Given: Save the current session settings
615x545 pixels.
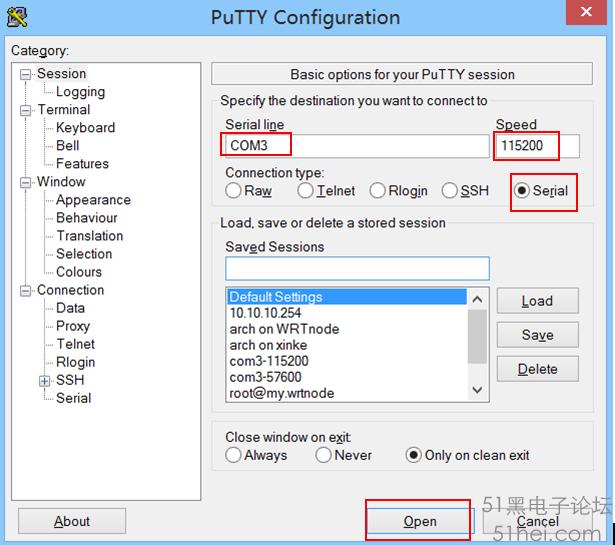Looking at the screenshot, I should pyautogui.click(x=537, y=335).
